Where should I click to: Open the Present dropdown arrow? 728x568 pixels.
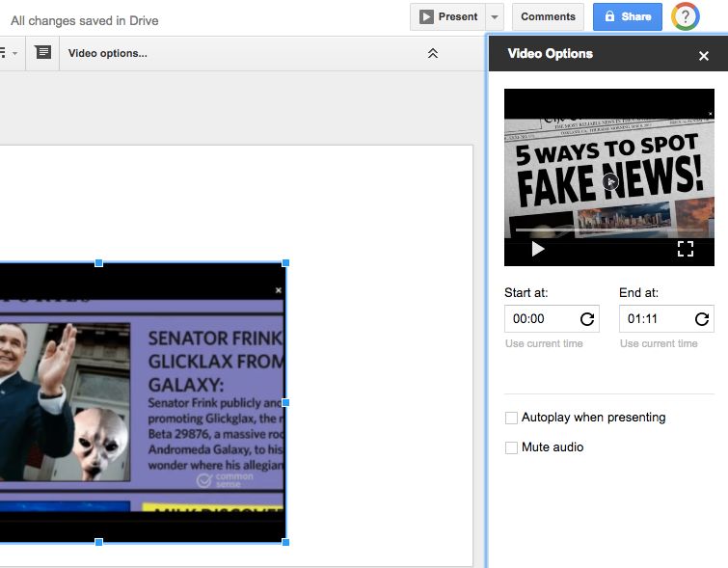pos(495,16)
